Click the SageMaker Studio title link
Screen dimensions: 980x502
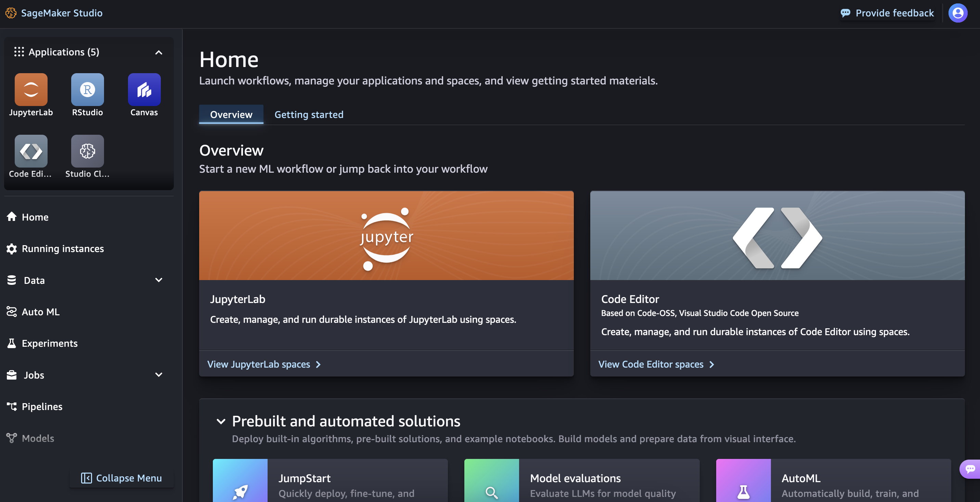[x=62, y=13]
